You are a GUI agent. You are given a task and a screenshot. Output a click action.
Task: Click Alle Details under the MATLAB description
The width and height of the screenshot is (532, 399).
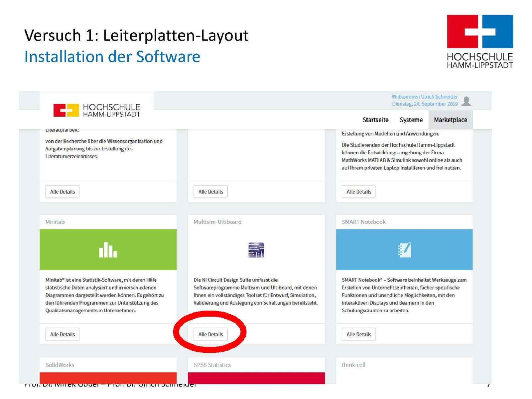tap(359, 192)
